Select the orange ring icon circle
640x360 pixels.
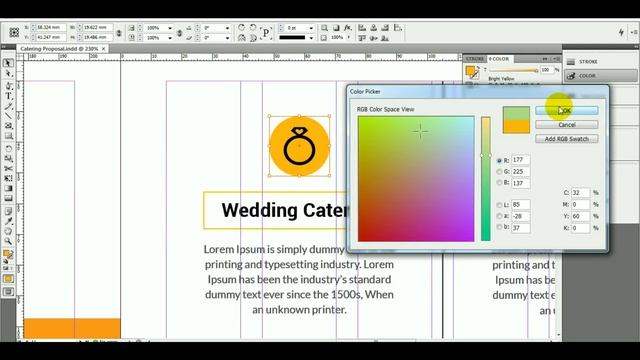click(299, 146)
